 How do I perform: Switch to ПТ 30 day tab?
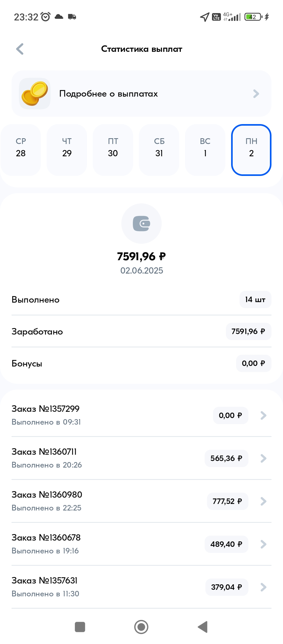(113, 150)
